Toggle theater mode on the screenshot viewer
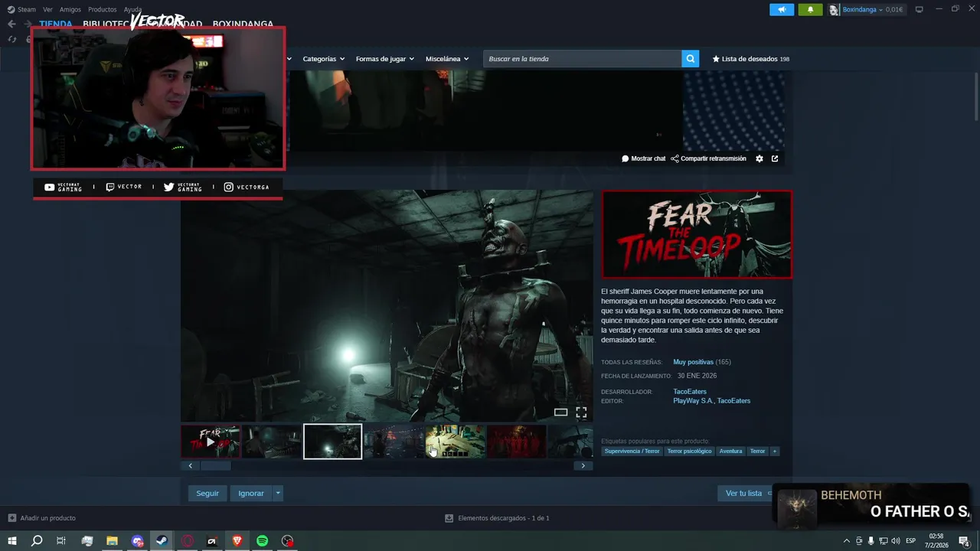 560,412
